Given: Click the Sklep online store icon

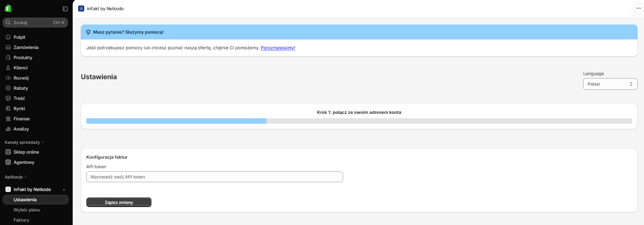Looking at the screenshot, I should [8, 152].
